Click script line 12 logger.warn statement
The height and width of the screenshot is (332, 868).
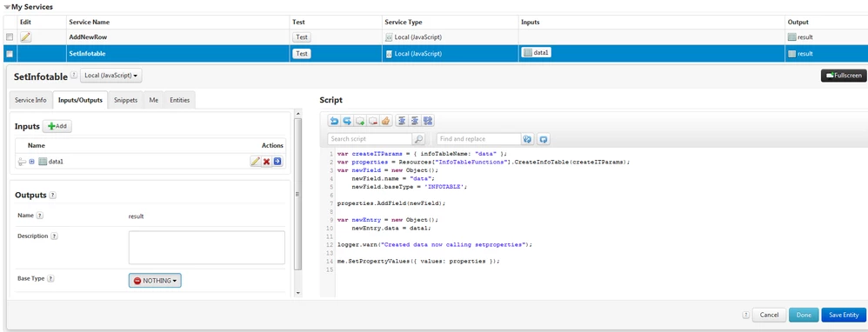tap(435, 244)
